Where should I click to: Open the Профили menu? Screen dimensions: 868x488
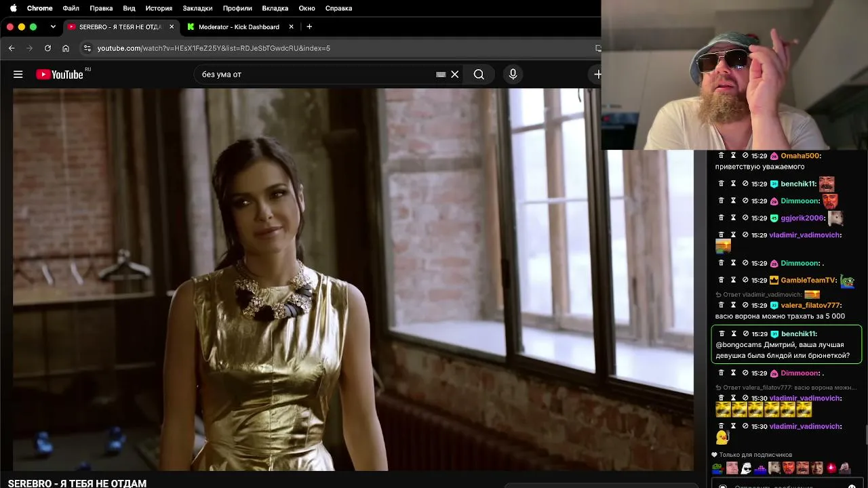[x=237, y=8]
